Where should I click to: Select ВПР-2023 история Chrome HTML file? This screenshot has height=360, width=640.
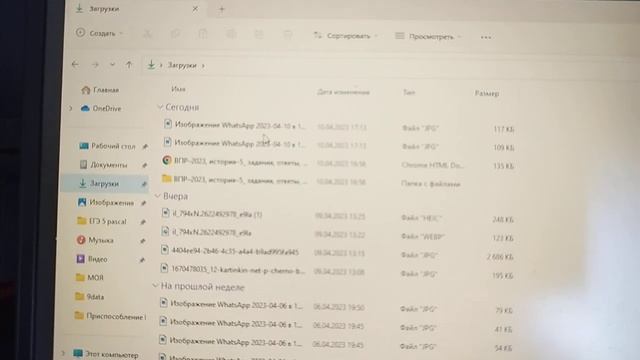tap(339, 163)
